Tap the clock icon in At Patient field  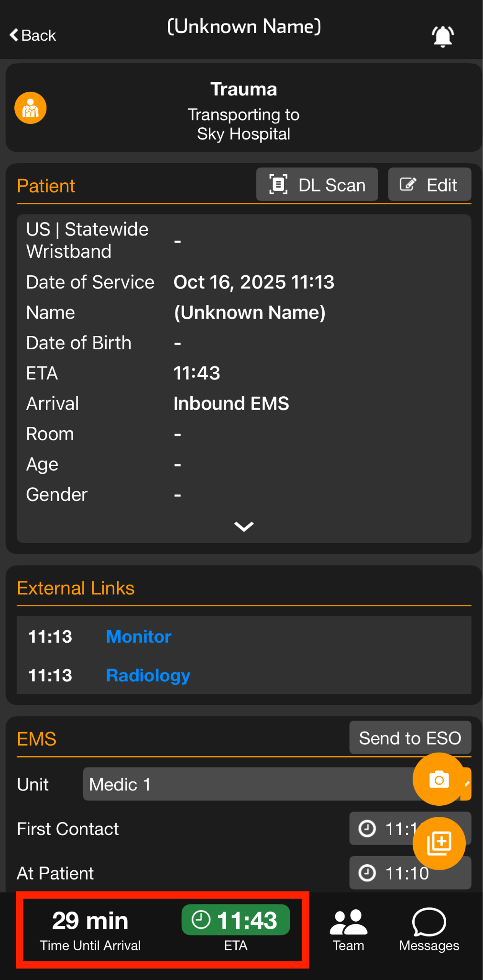tap(367, 873)
